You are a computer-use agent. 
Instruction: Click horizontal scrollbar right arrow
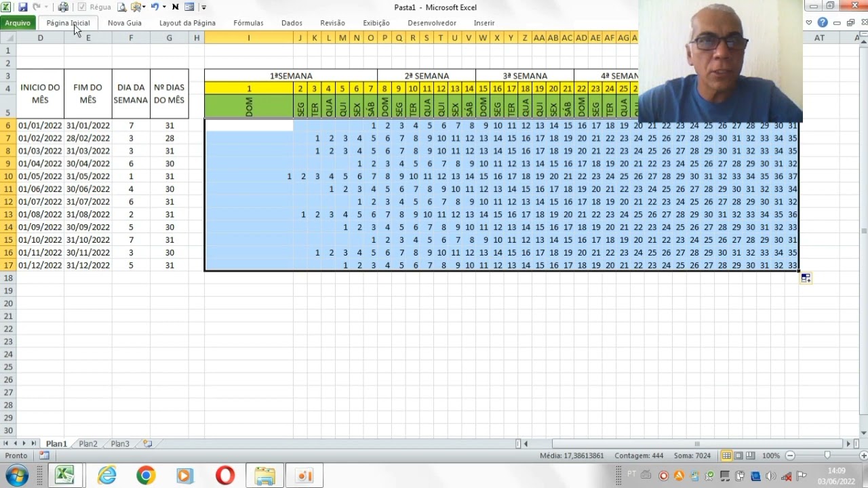(x=848, y=444)
